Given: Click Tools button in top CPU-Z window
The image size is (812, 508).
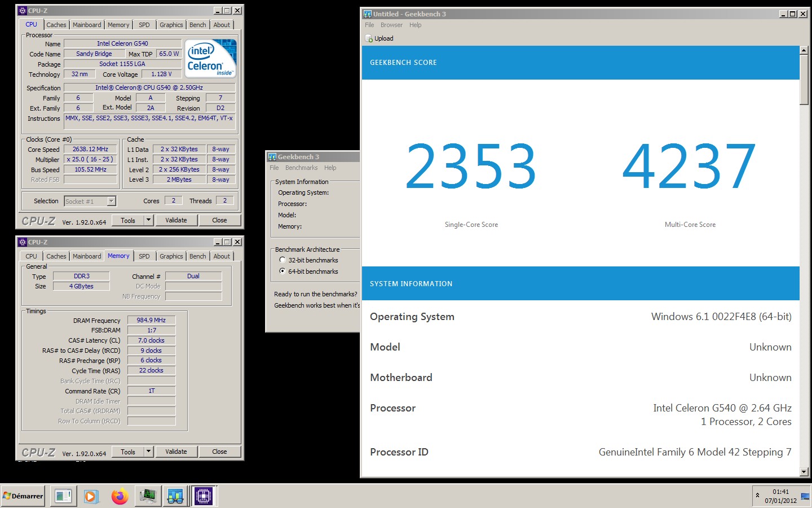Looking at the screenshot, I should (x=128, y=220).
